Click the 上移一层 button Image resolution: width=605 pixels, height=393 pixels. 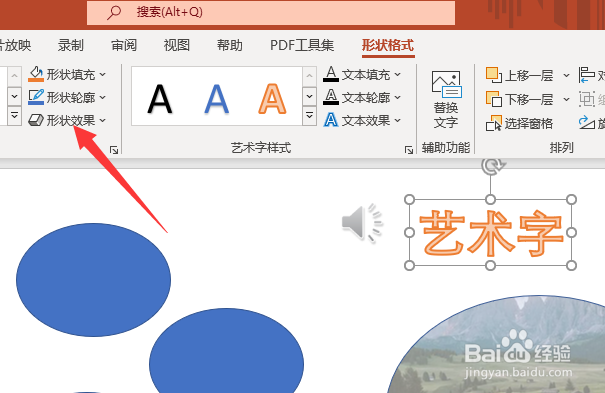519,75
